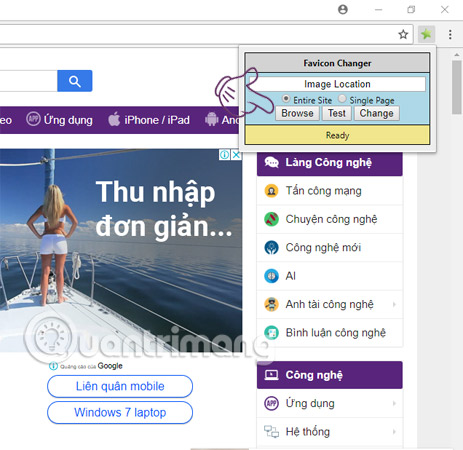Click the Android robot icon in navbar
This screenshot has height=450, width=463.
pos(211,119)
